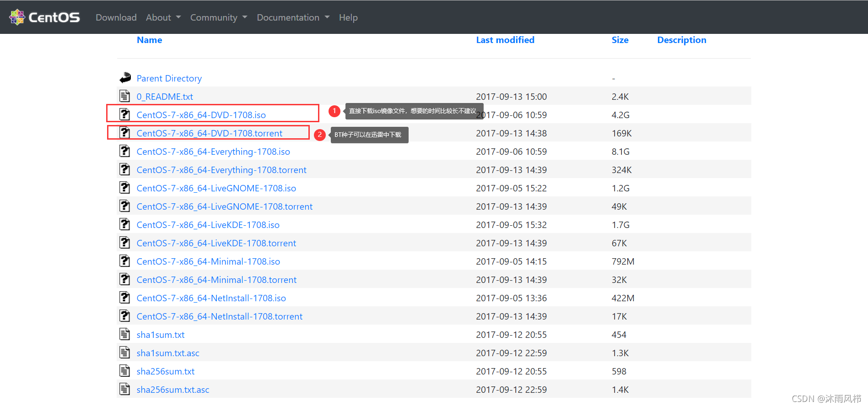Download CentOS-7-x86_64-LiveGNOME-1708.iso
Viewport: 868px width, 407px height.
pos(216,188)
